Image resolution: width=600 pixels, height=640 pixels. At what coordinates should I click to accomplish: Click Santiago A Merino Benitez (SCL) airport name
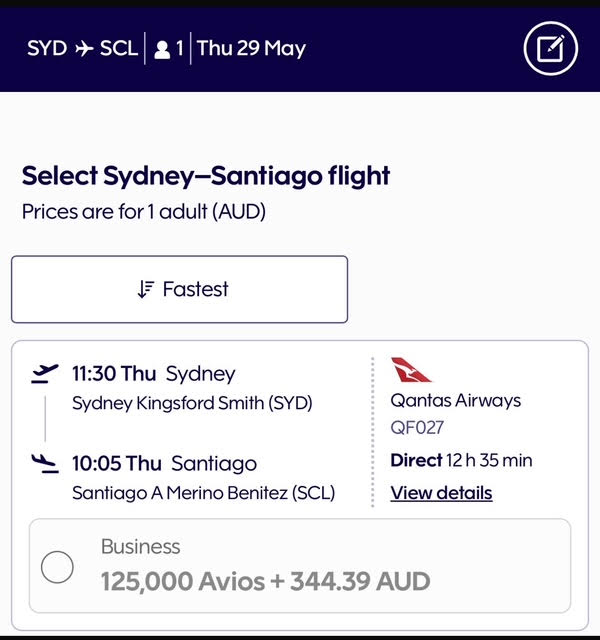point(204,493)
